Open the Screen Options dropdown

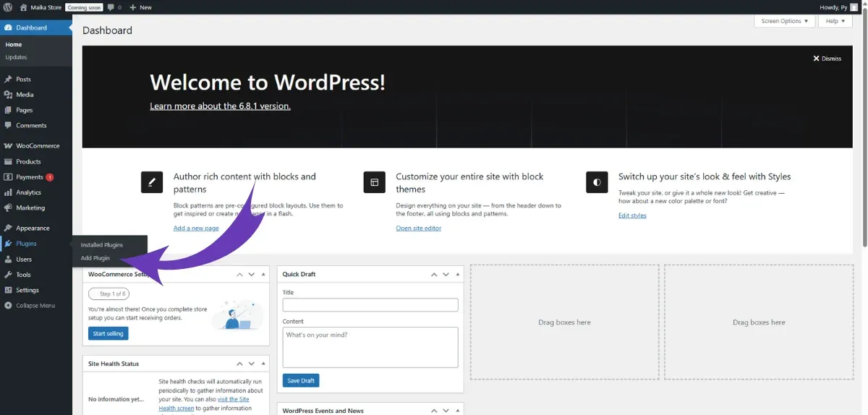tap(784, 21)
